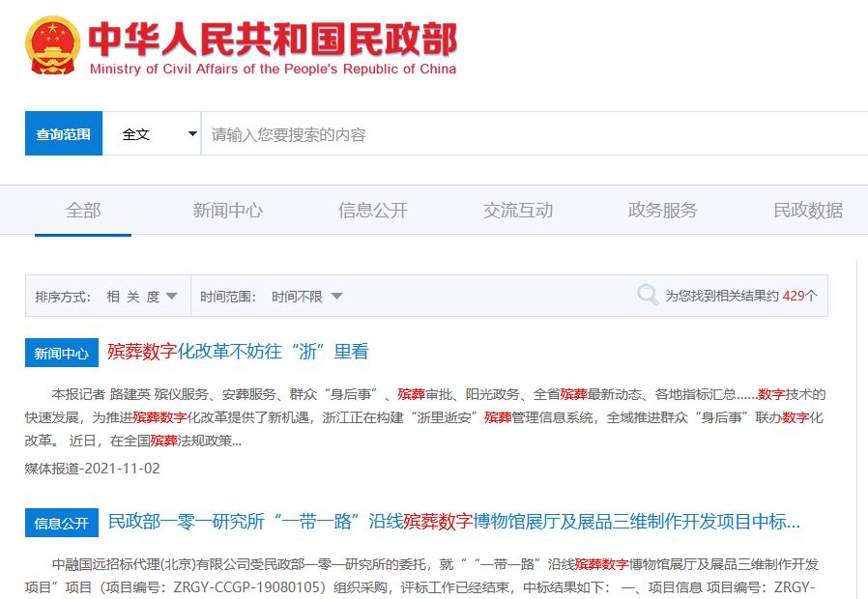Open the 交流互动 tab
The image size is (868, 599).
click(518, 211)
